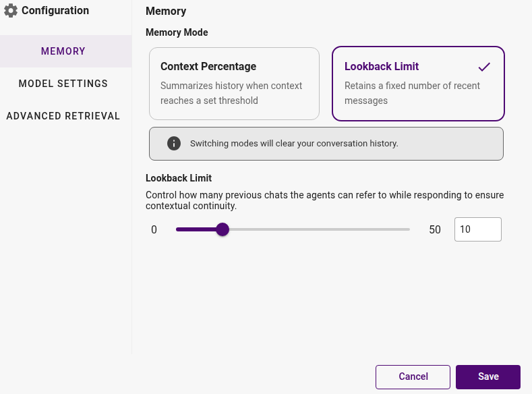Click the slider minimum label 0
The width and height of the screenshot is (532, 394).
click(x=154, y=230)
